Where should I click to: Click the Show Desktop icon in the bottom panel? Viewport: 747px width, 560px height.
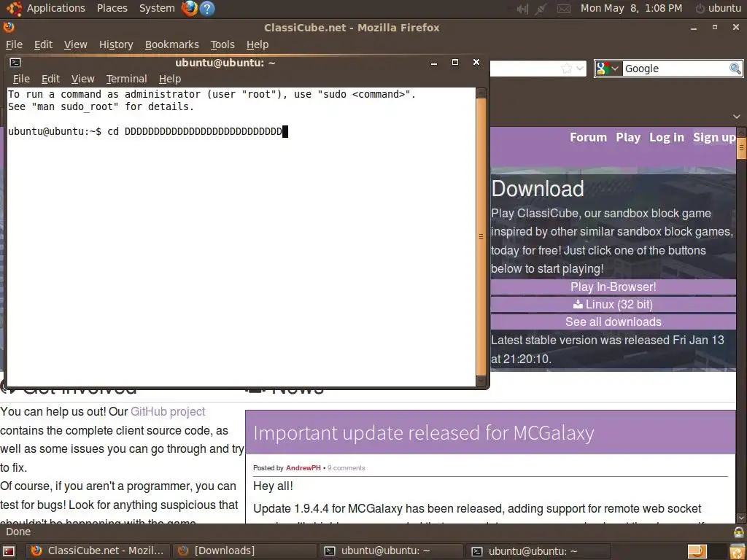(x=9, y=551)
